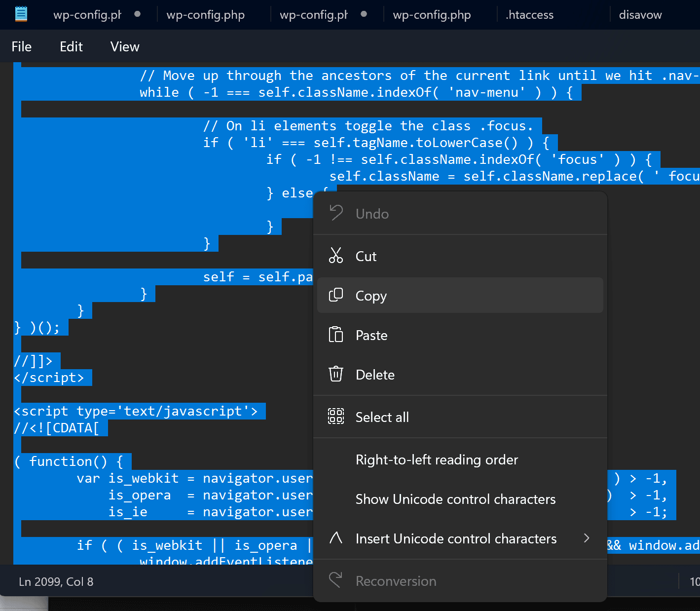Viewport: 700px width, 611px height.
Task: Click the '// Move up through the ancestors' comment
Action: pyautogui.click(x=419, y=75)
